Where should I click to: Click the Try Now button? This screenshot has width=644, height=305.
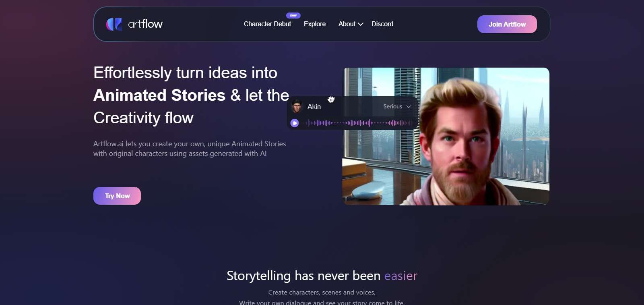[117, 196]
